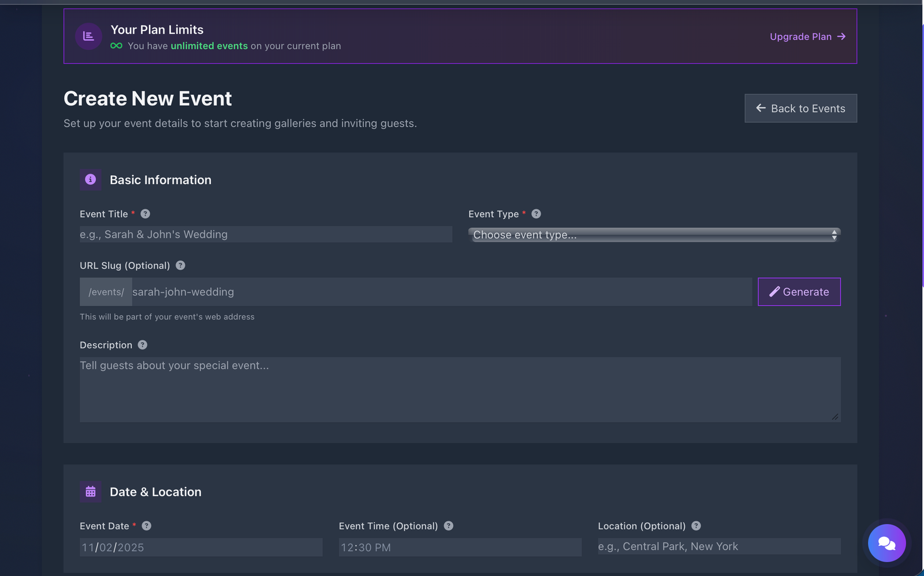Click the back arrow in Back to Events
This screenshot has height=576, width=924.
(760, 108)
